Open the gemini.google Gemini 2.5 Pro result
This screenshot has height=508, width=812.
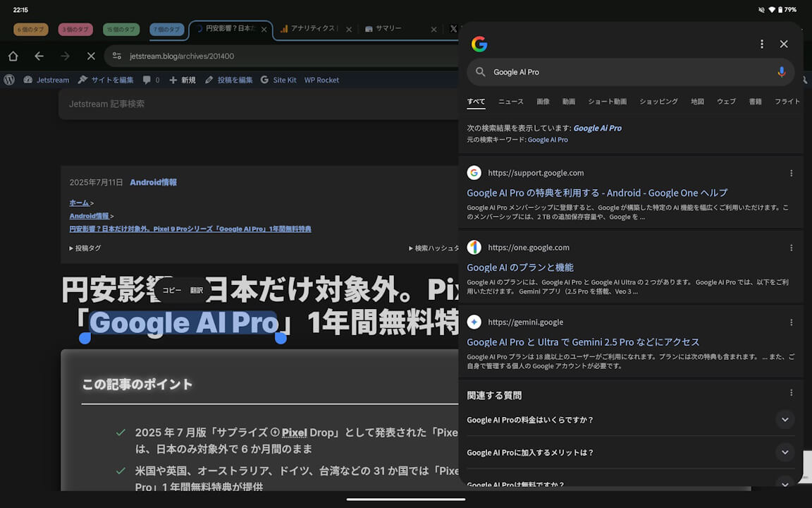coord(583,342)
